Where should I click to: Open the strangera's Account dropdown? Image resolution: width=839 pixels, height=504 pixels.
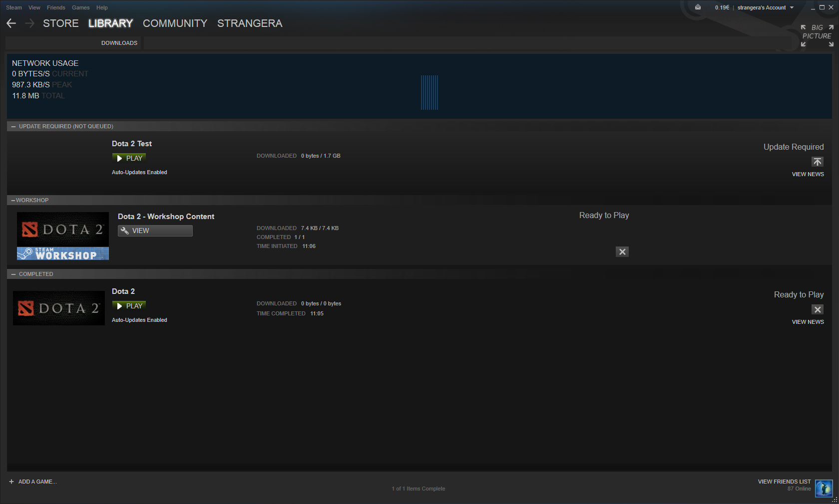[765, 7]
